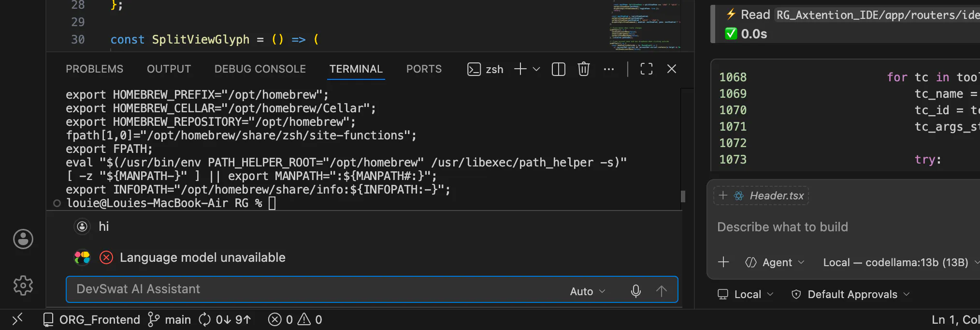Click the export HOMEBREW_PREFIX terminal line
This screenshot has width=980, height=330.
(197, 95)
